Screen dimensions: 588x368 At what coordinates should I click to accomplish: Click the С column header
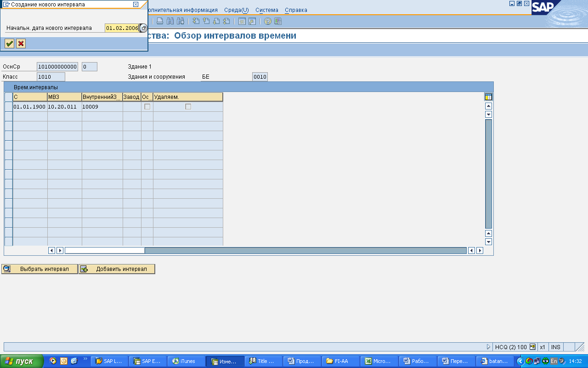(x=30, y=97)
